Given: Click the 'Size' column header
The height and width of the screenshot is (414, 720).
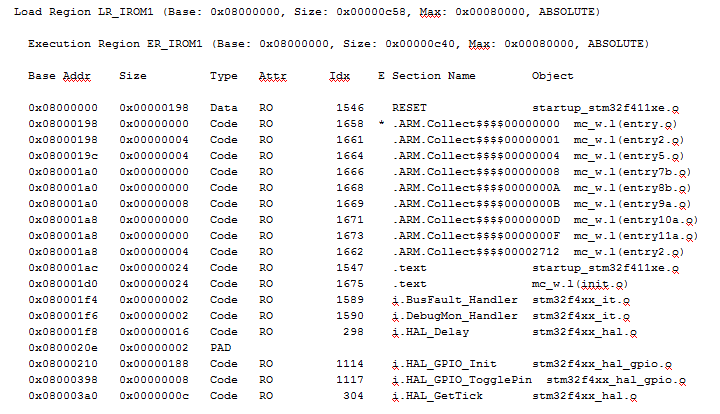Looking at the screenshot, I should tap(133, 76).
